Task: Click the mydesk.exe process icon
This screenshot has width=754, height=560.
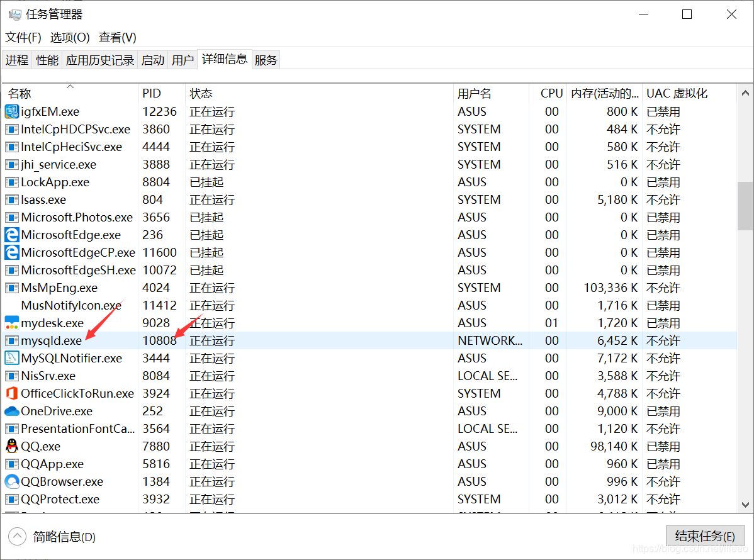Action: coord(11,323)
